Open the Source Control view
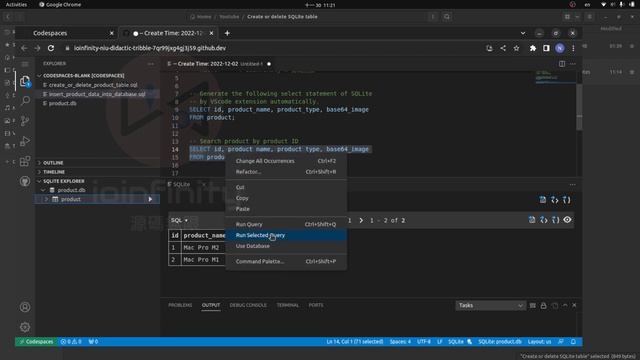This screenshot has height=360, width=640. point(25,120)
